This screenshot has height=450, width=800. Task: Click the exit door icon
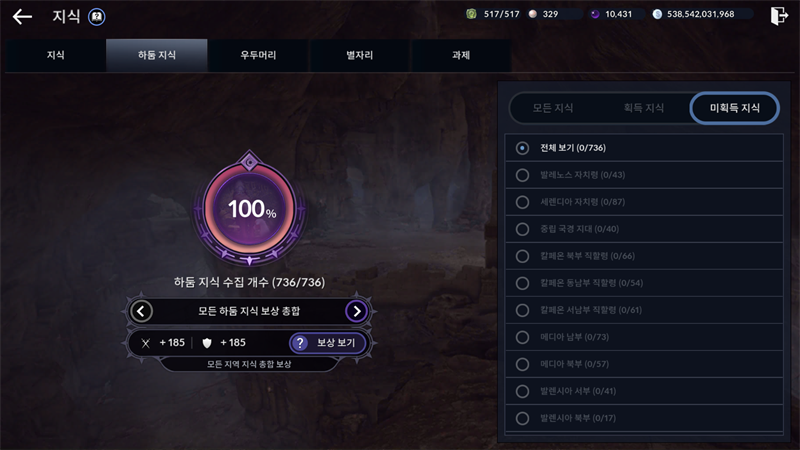[779, 16]
